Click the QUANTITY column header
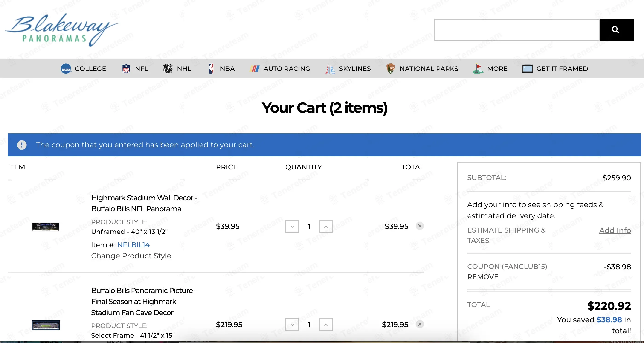 (x=304, y=167)
